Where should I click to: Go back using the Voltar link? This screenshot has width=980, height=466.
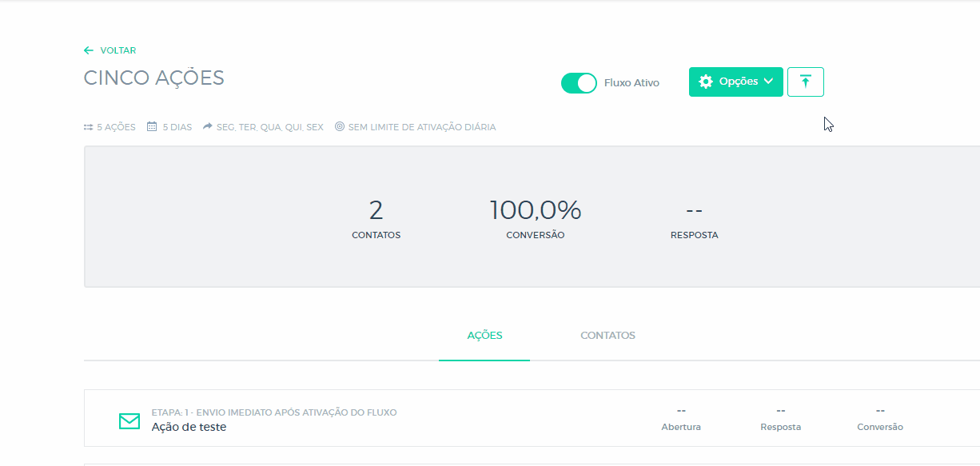pyautogui.click(x=118, y=50)
